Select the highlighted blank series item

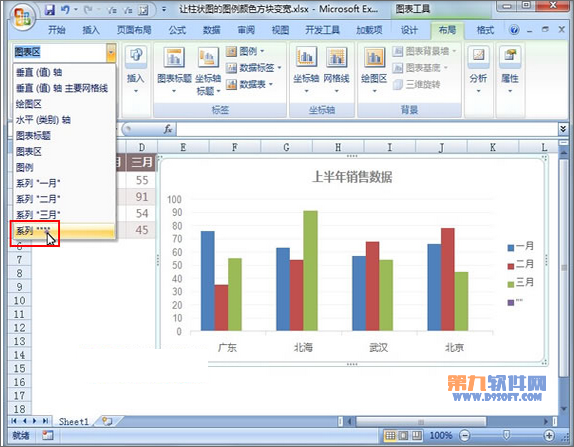point(64,231)
